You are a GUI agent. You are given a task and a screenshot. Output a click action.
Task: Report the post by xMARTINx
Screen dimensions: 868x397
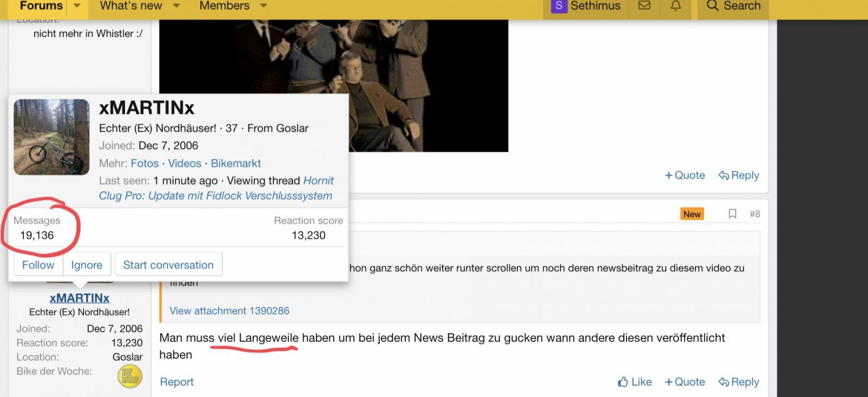click(x=176, y=382)
